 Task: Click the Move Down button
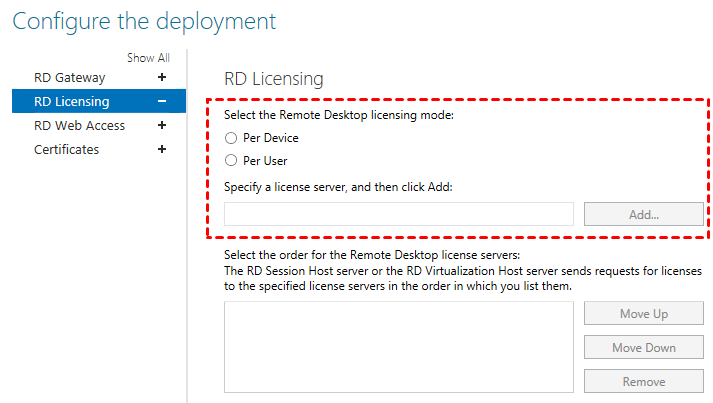tap(643, 348)
